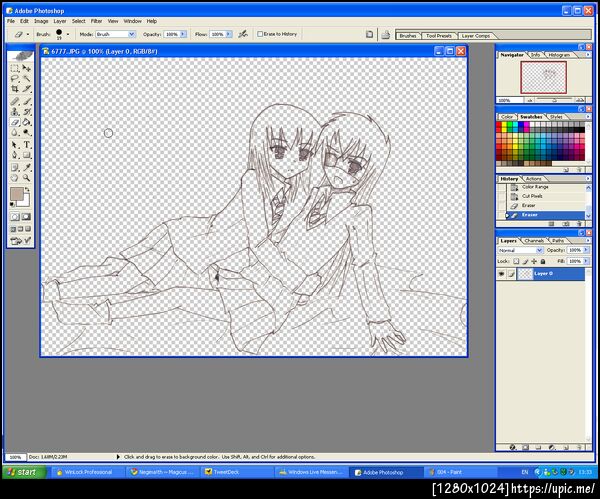This screenshot has width=600, height=499.
Task: Swap foreground and background colors arrow
Action: (x=27, y=189)
